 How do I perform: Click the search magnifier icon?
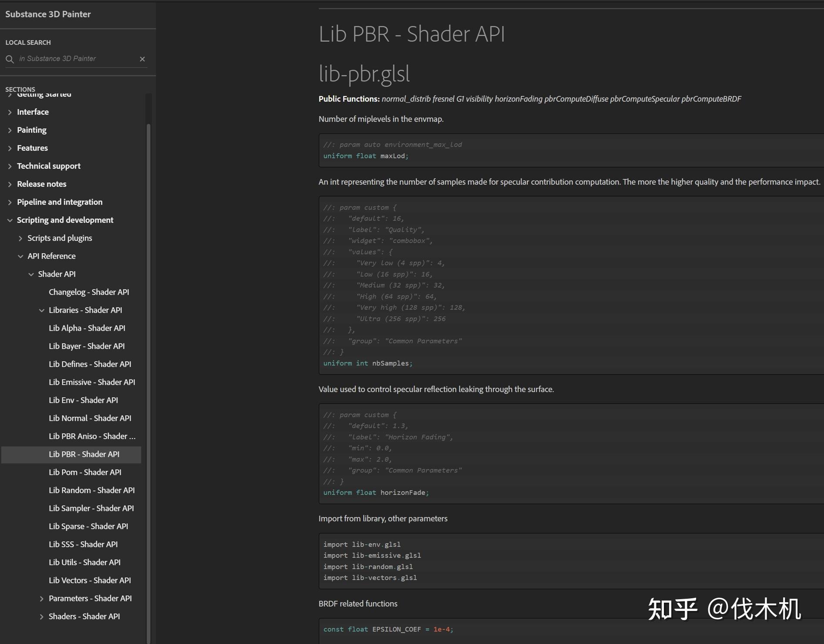pos(10,59)
